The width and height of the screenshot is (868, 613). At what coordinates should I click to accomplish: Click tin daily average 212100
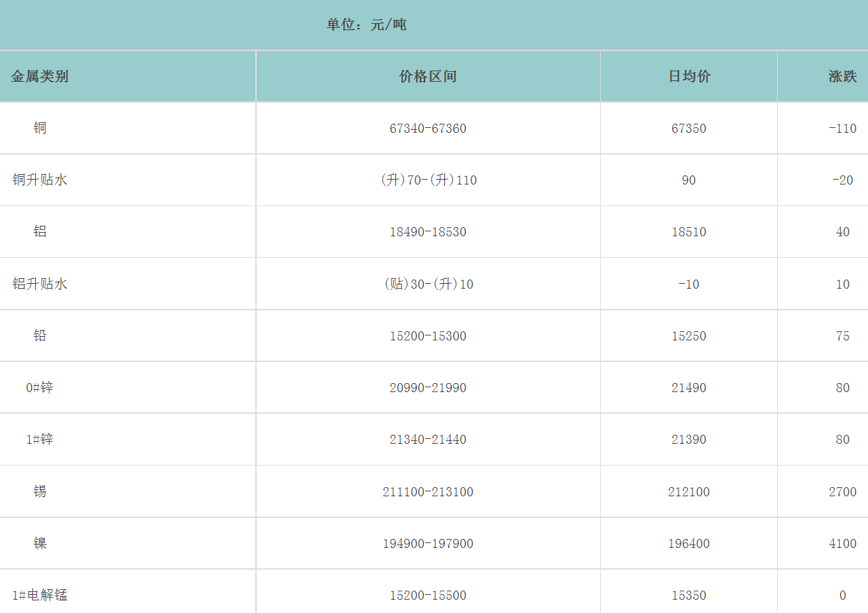coord(689,492)
